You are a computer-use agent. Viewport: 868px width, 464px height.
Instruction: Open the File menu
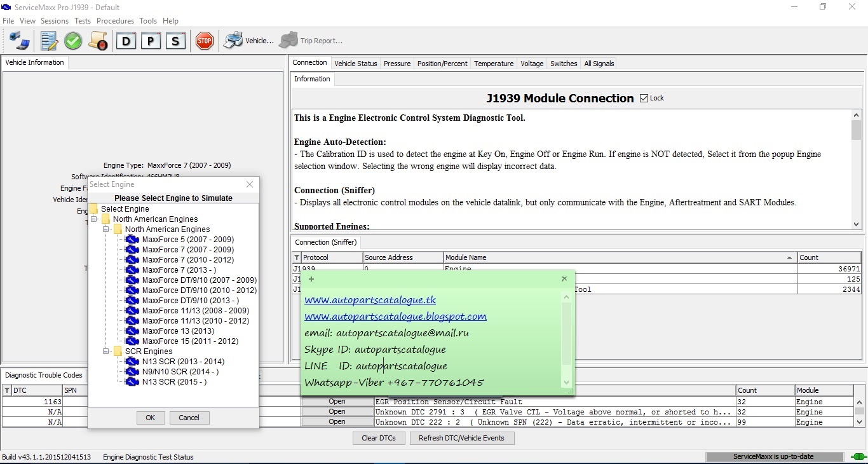click(8, 21)
